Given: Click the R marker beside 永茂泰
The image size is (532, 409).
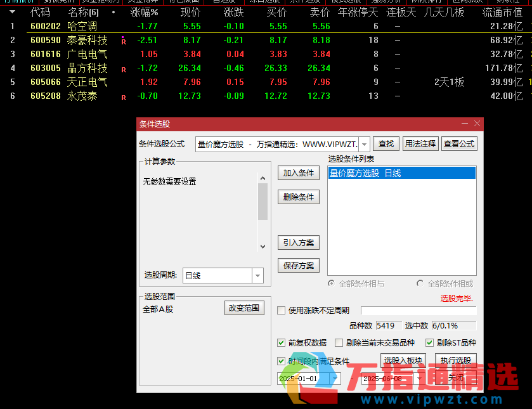Looking at the screenshot, I should point(123,97).
